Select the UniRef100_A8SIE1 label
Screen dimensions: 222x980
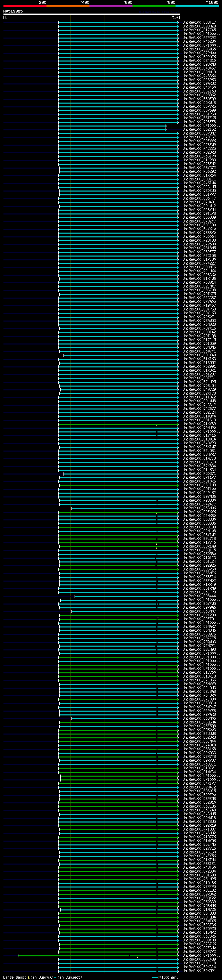click(199, 864)
